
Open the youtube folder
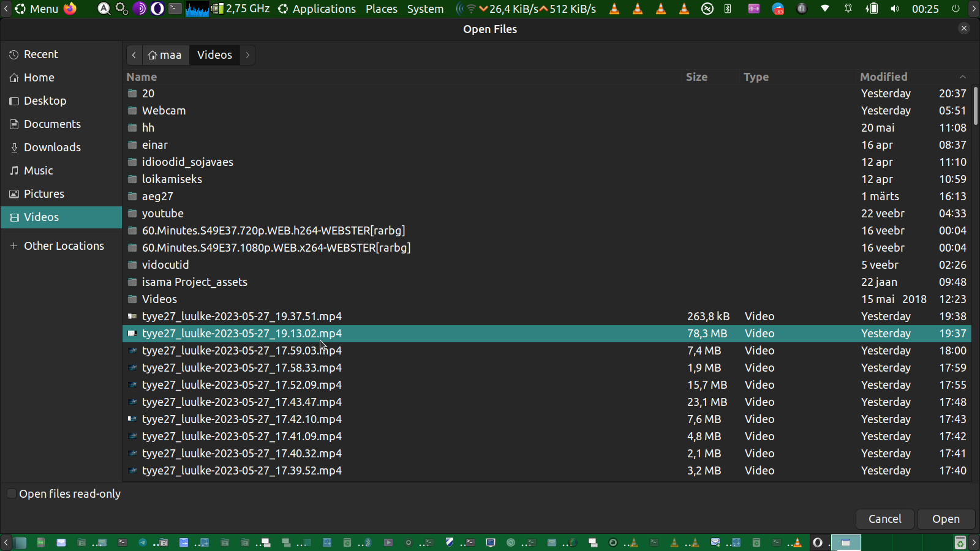tap(162, 214)
